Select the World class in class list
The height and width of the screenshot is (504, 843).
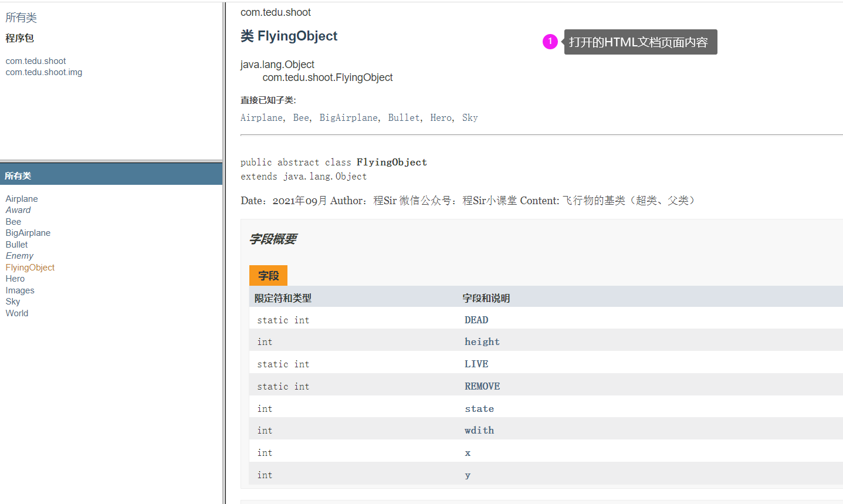[x=17, y=313]
